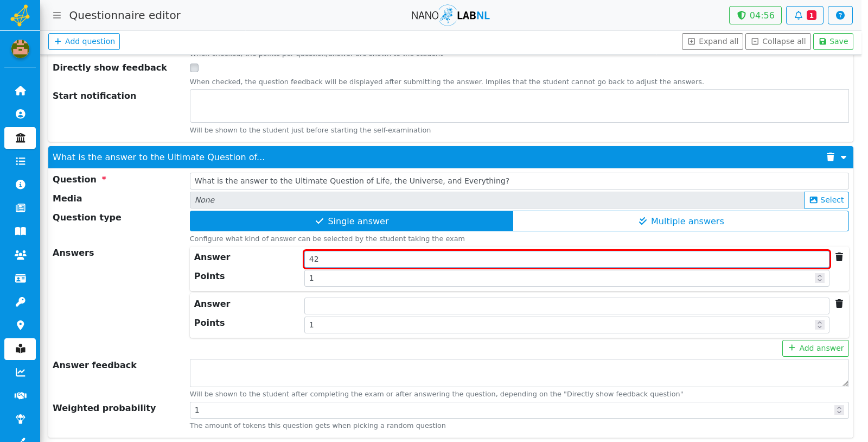Open the info circle sidebar icon
868x442 pixels.
click(20, 185)
